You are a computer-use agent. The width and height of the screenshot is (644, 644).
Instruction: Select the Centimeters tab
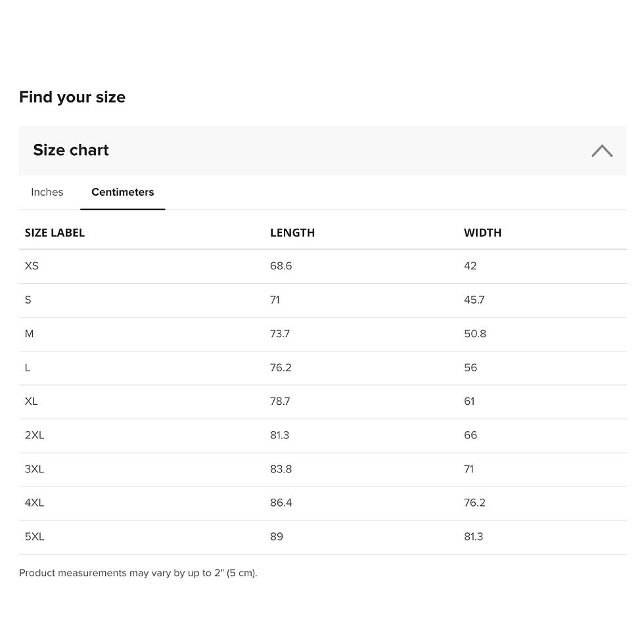click(x=122, y=192)
